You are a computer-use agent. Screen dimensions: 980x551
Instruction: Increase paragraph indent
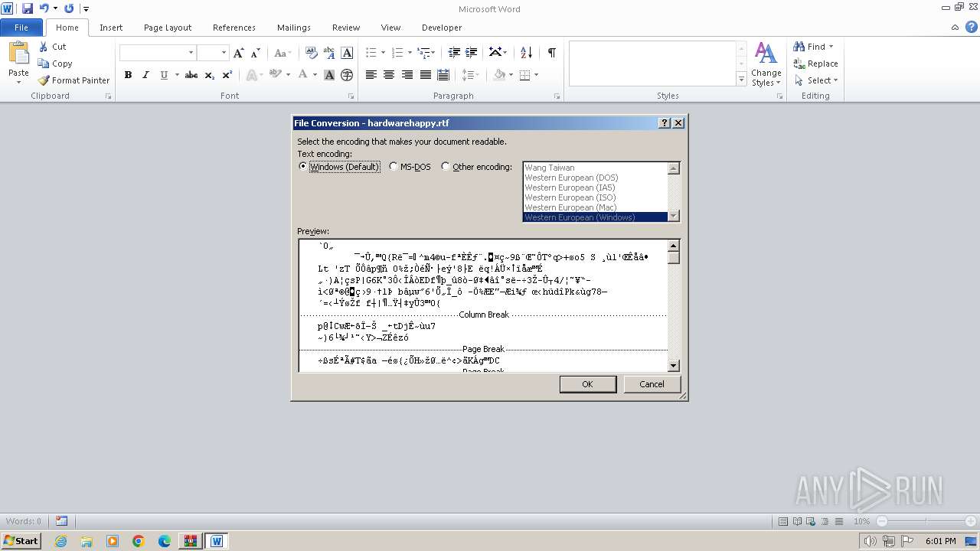point(472,53)
